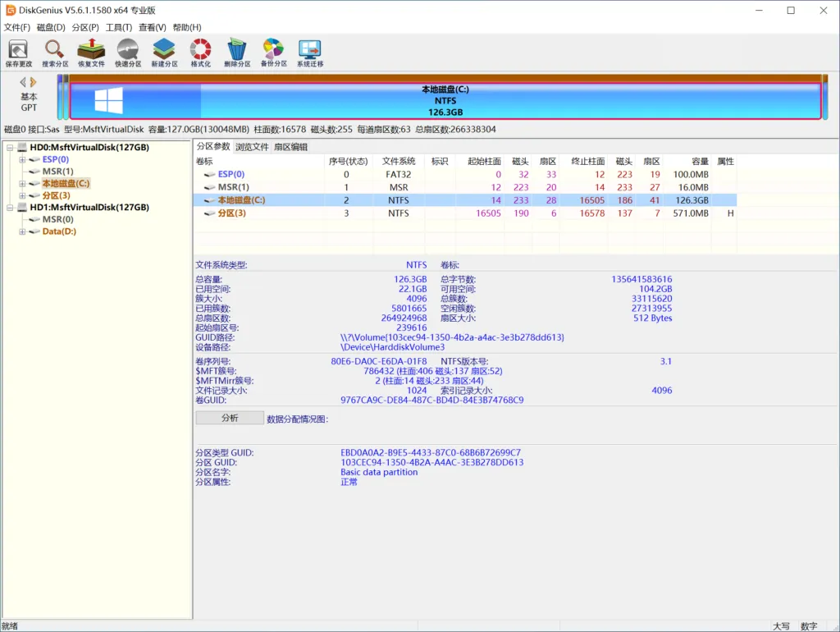
Task: Start the New Partition (新建分区) tool
Action: coord(164,53)
